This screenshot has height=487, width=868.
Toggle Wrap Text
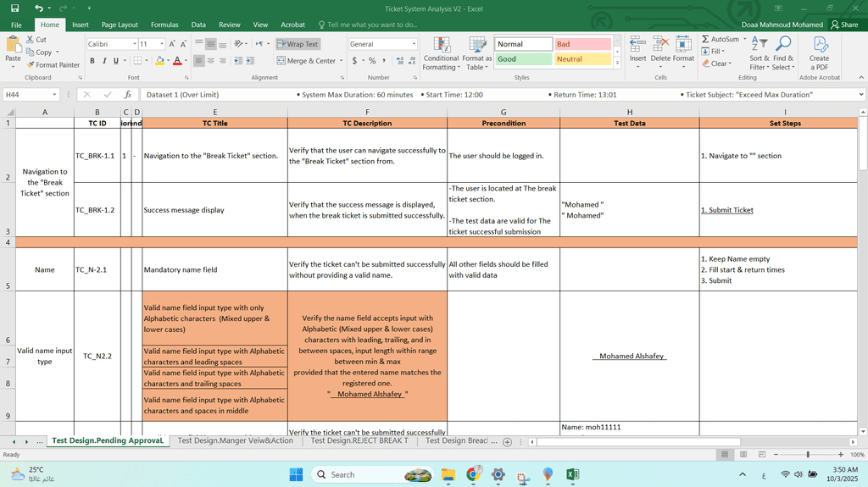(x=298, y=44)
